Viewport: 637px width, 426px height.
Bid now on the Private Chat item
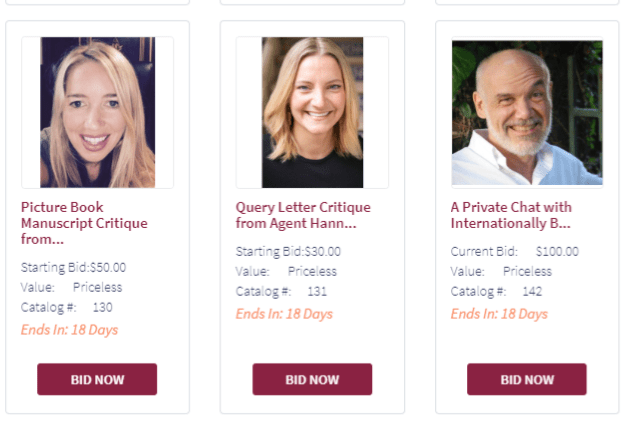[x=526, y=379]
